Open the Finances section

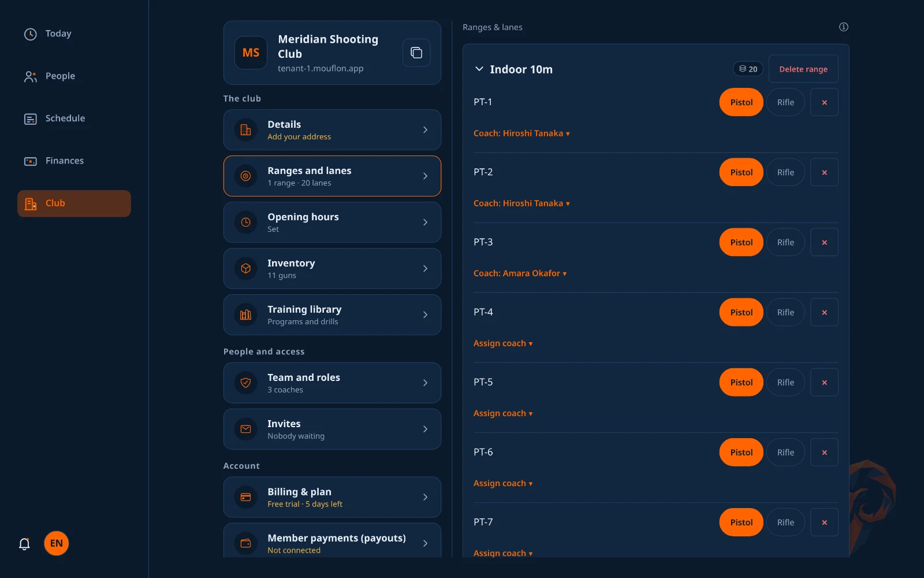point(74,161)
